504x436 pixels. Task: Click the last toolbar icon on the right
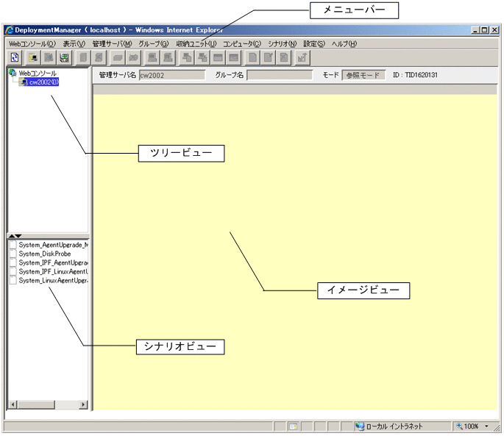tap(303, 57)
